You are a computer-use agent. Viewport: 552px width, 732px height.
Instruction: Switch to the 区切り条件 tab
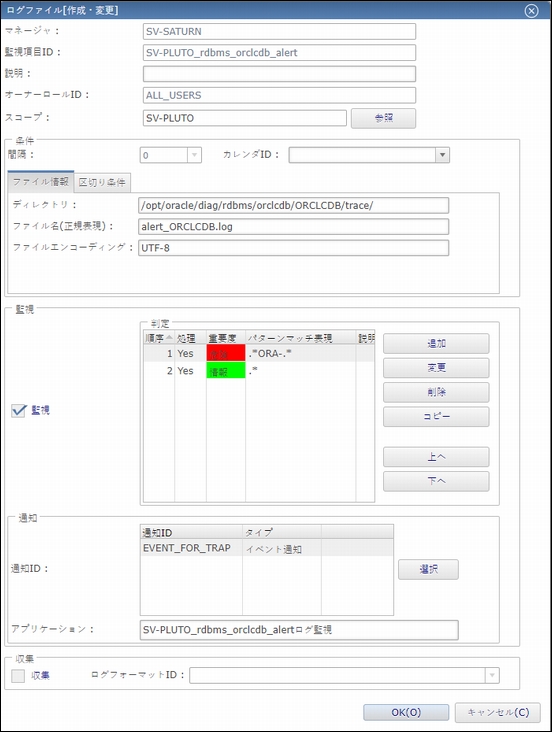pyautogui.click(x=102, y=182)
